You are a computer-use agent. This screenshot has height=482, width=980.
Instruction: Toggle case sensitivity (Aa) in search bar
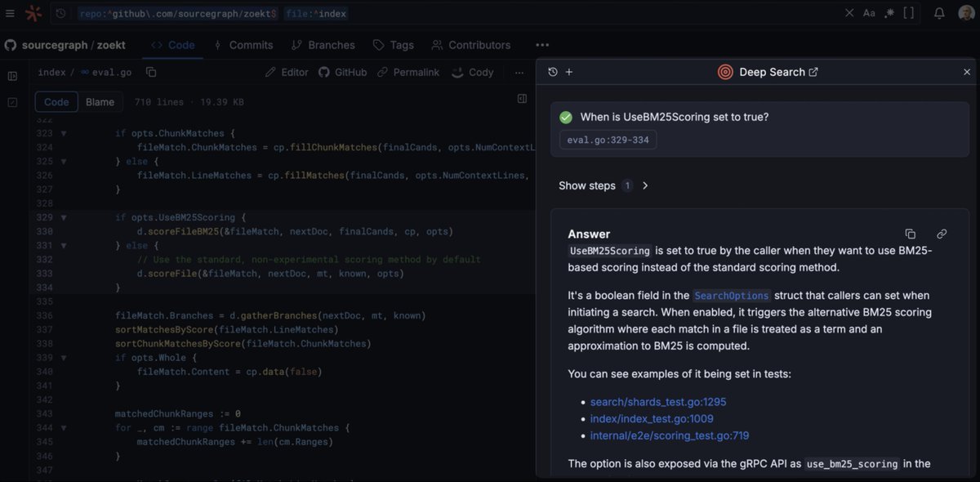869,13
